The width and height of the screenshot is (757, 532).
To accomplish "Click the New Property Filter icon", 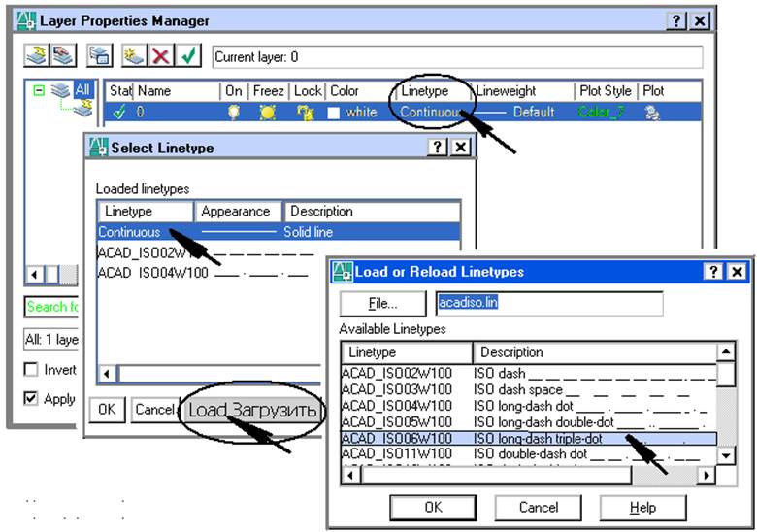I will [x=38, y=55].
